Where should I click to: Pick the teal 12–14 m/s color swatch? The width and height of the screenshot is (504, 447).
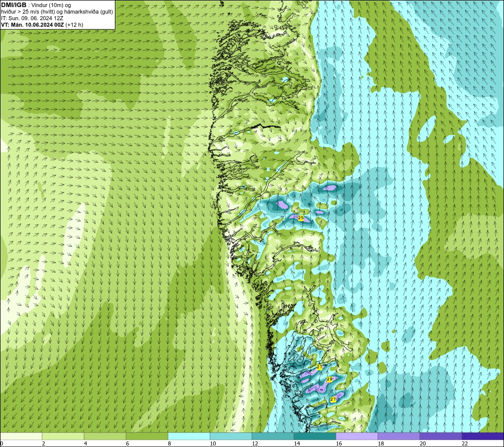click(273, 436)
